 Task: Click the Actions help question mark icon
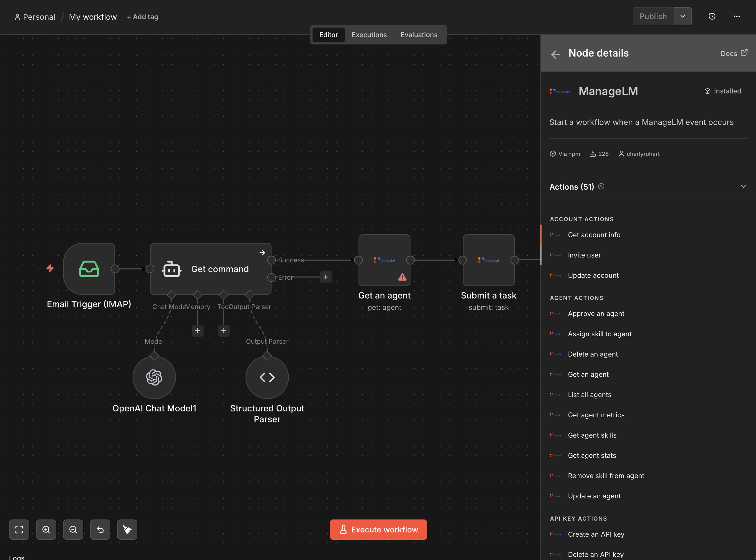(601, 187)
